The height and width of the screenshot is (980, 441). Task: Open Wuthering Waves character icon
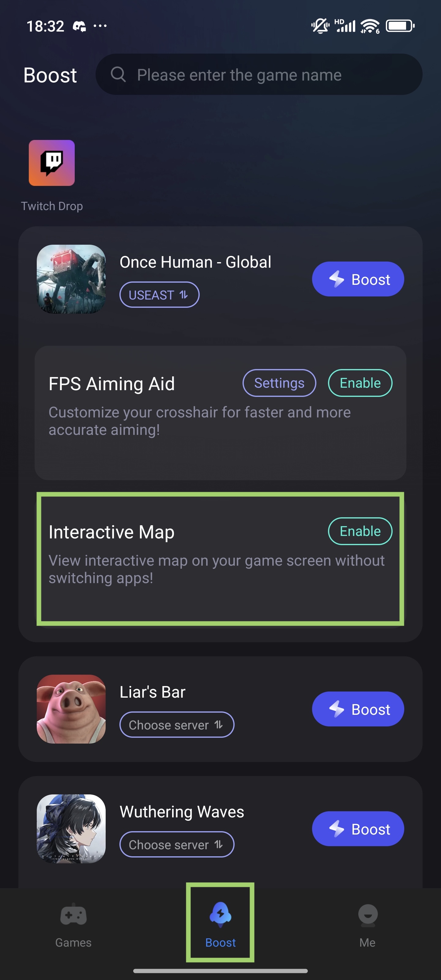coord(71,829)
